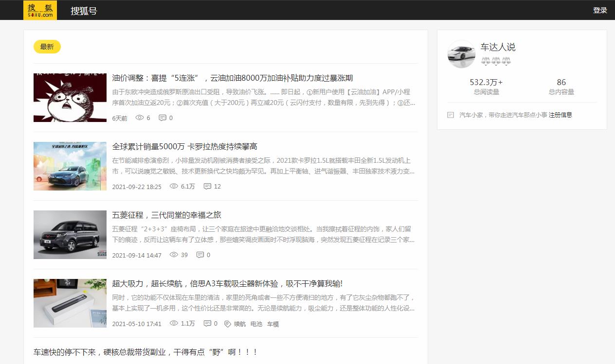Click the eye icon beside 6.1万 views
Viewport: 615px width, 364px height.
click(x=174, y=186)
